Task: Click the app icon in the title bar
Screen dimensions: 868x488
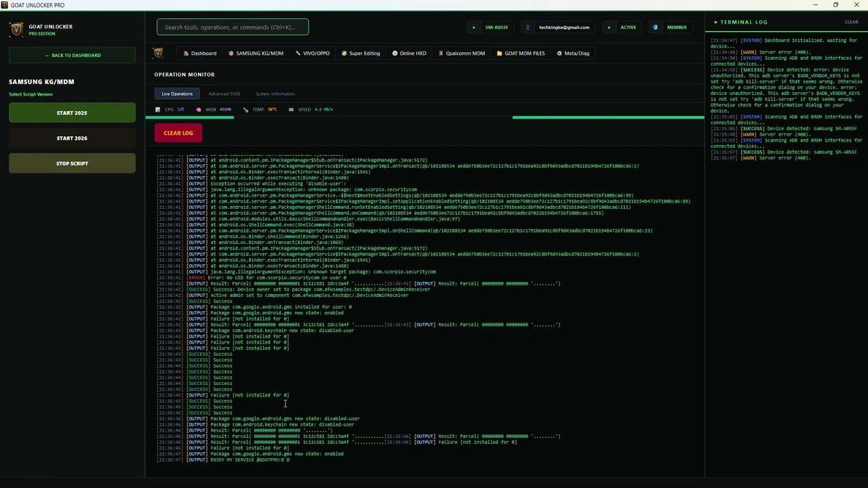Action: pos(5,5)
